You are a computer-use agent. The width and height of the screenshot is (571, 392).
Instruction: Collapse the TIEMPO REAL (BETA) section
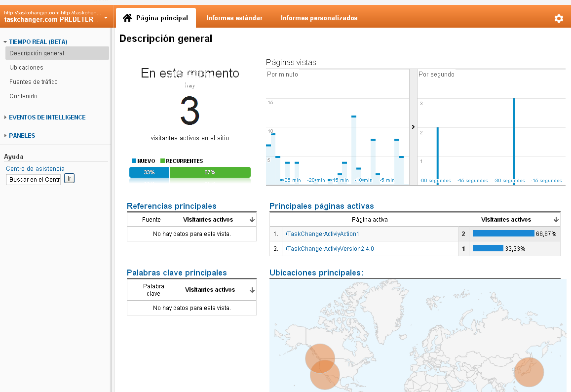point(5,42)
